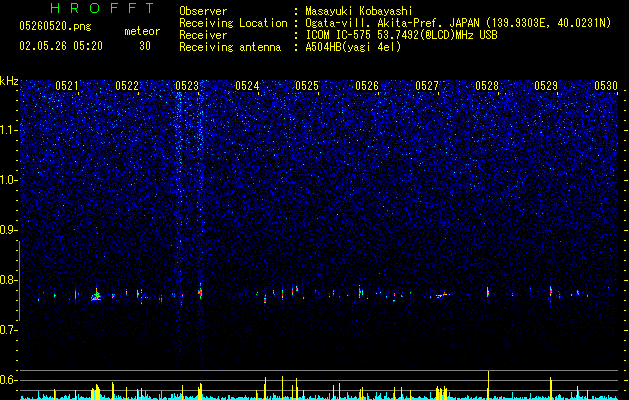The image size is (629, 400).
Task: Click the tallest yellow intensity spike at 0528
Action: (x=488, y=385)
